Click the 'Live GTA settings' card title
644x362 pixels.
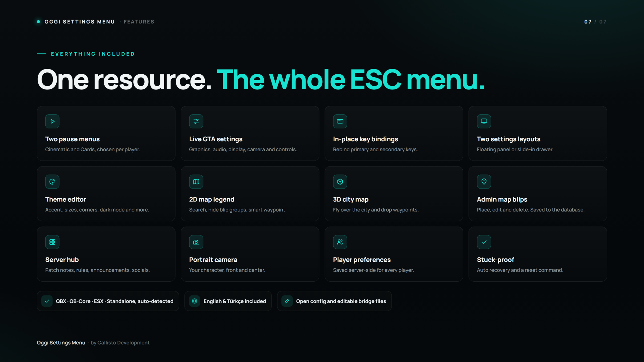[216, 139]
